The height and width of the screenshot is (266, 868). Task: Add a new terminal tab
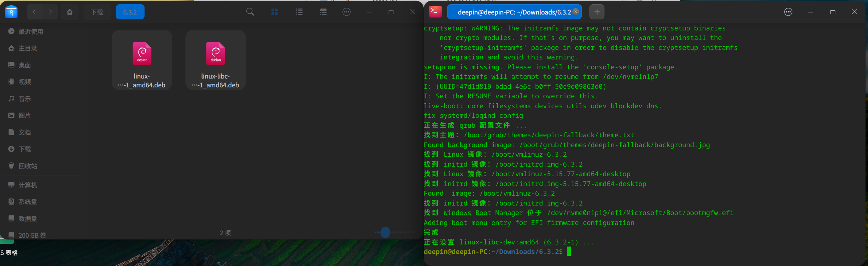click(597, 12)
